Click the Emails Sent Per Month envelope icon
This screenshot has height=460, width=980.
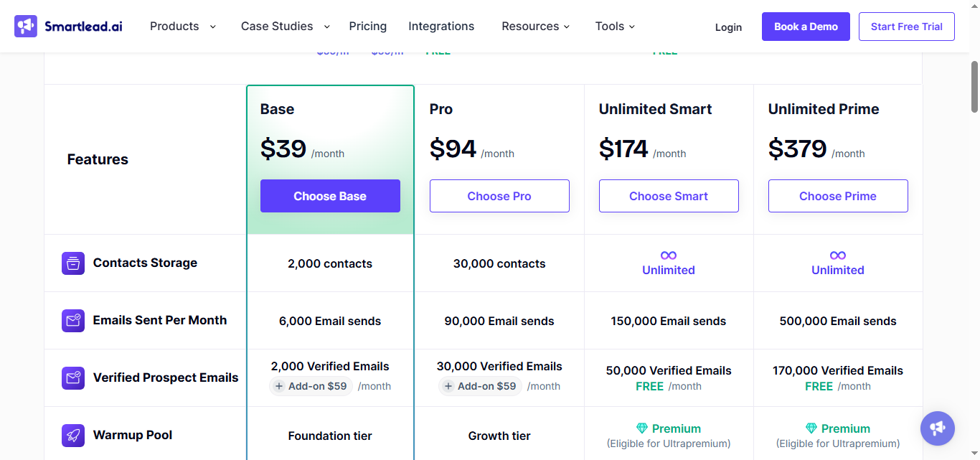[72, 320]
